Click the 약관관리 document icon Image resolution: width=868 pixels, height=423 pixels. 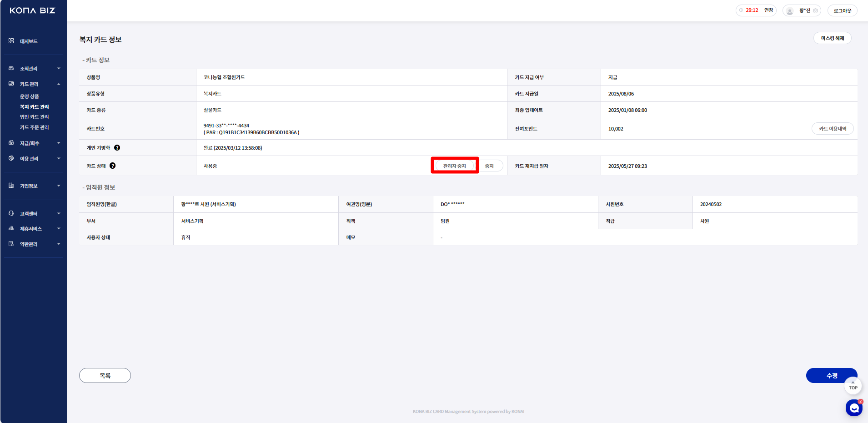click(11, 244)
